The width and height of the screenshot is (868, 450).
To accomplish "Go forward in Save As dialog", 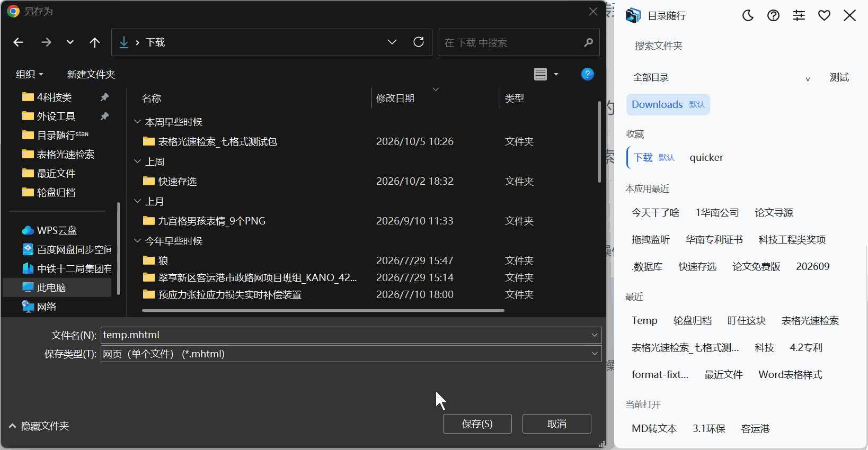I will pos(46,42).
